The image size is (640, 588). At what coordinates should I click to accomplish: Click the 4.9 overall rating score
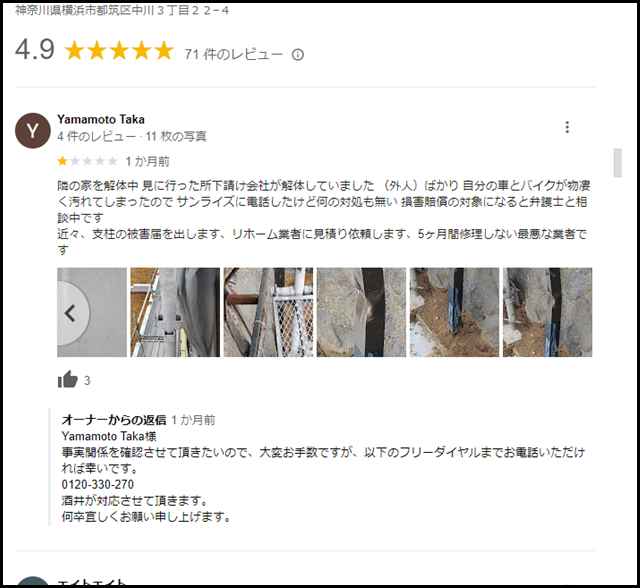coord(35,50)
